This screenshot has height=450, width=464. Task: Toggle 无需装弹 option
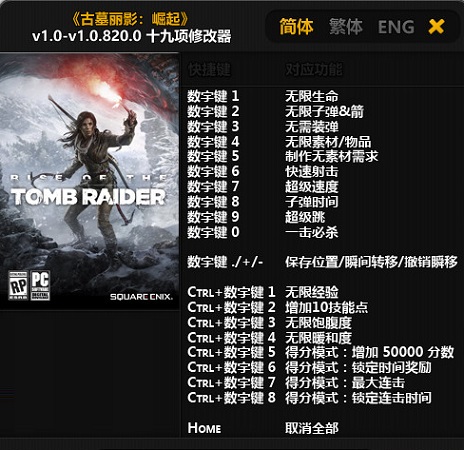tap(312, 126)
